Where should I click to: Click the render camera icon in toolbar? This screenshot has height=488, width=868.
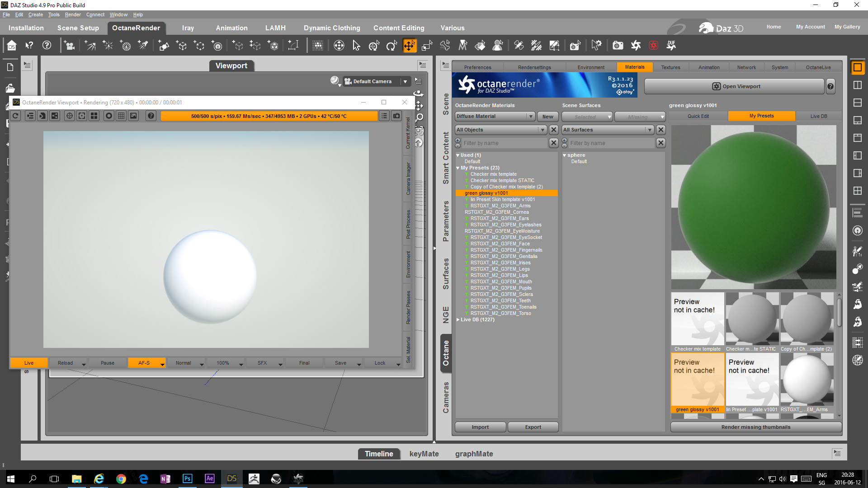[x=618, y=46]
